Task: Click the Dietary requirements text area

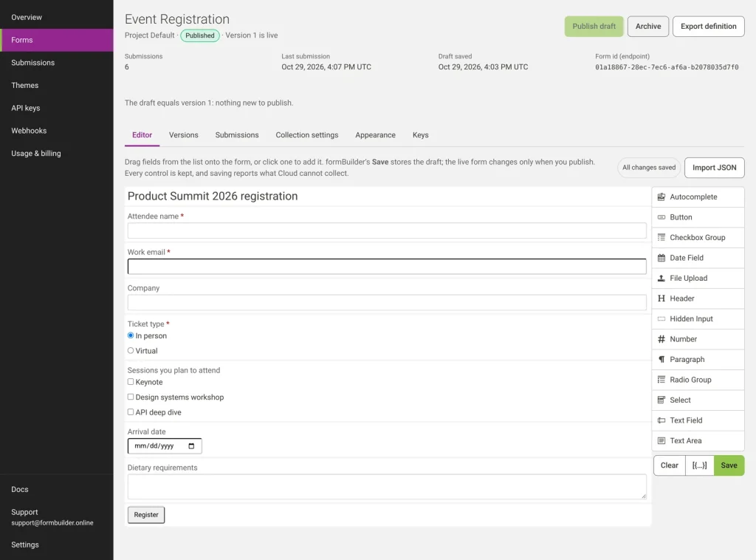Action: (x=387, y=486)
